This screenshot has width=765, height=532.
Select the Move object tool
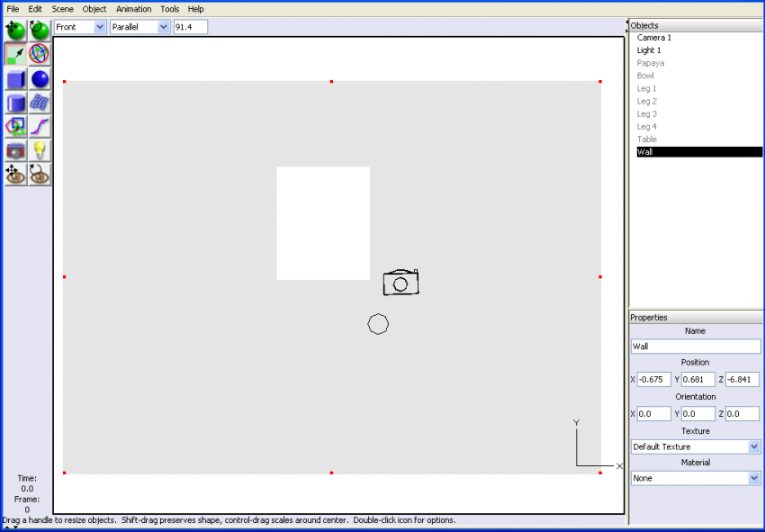point(13,30)
